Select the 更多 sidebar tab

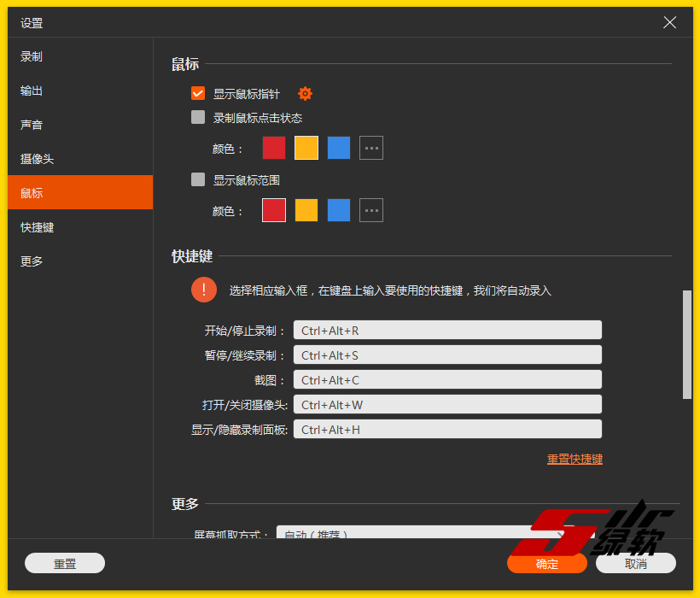coord(32,261)
